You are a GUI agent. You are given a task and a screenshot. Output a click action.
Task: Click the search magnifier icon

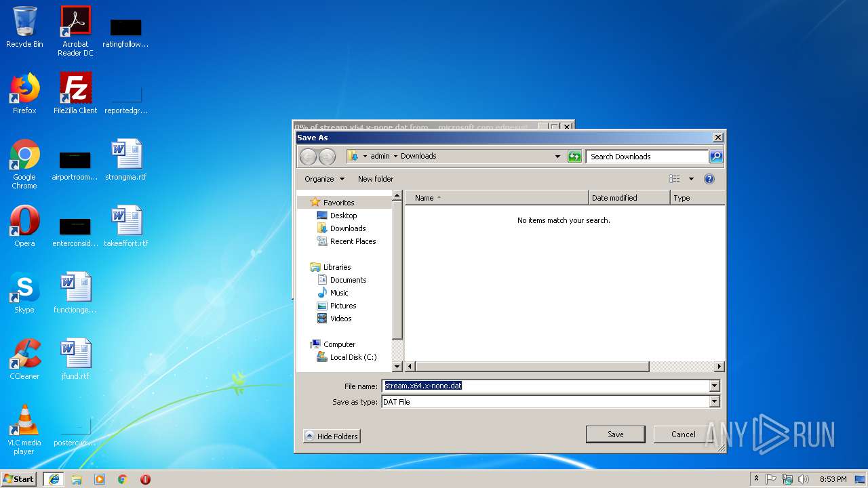coord(715,157)
